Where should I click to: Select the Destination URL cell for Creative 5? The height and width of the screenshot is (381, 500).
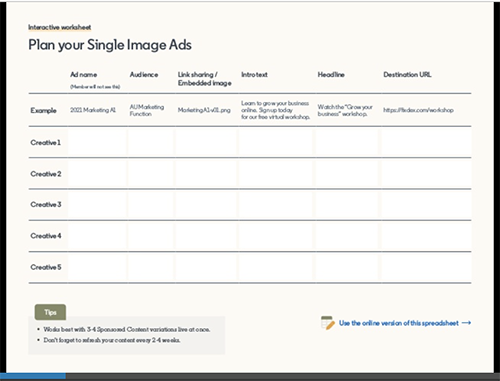click(x=426, y=267)
